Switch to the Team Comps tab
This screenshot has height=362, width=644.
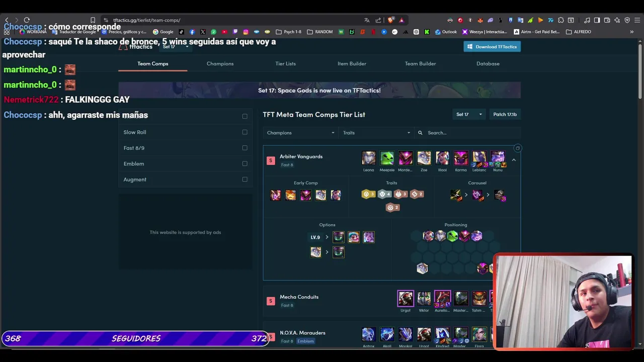[x=153, y=63]
